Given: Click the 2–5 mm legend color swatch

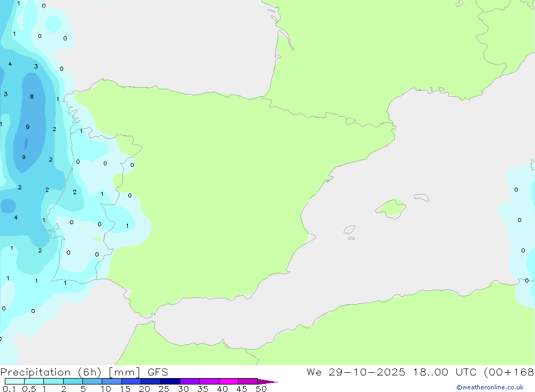Looking at the screenshot, I should (x=73, y=381).
